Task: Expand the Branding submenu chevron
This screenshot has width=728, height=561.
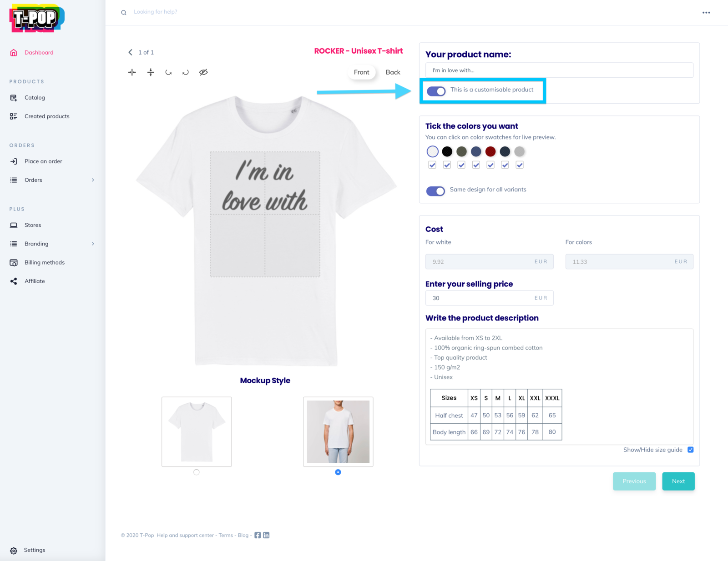Action: (93, 244)
